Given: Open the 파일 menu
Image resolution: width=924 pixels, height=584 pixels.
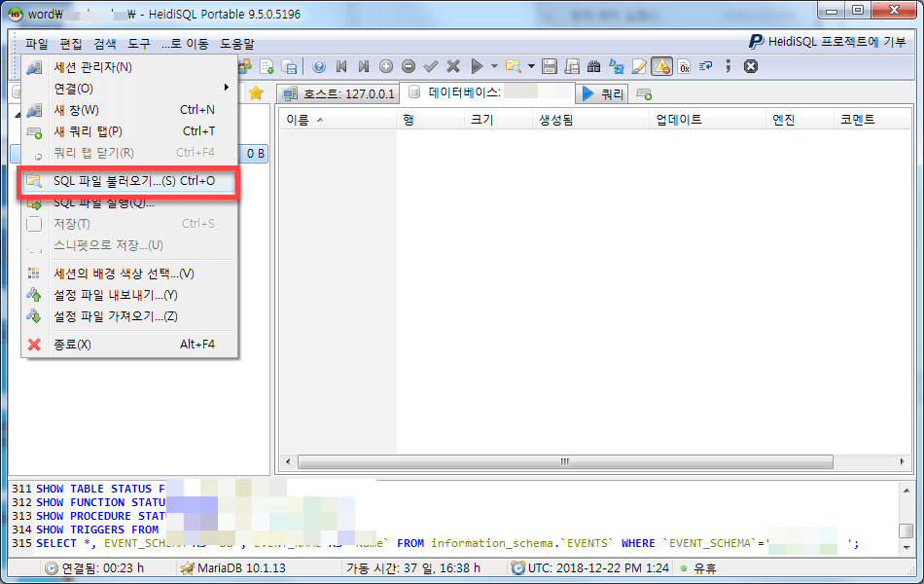Looking at the screenshot, I should [37, 44].
